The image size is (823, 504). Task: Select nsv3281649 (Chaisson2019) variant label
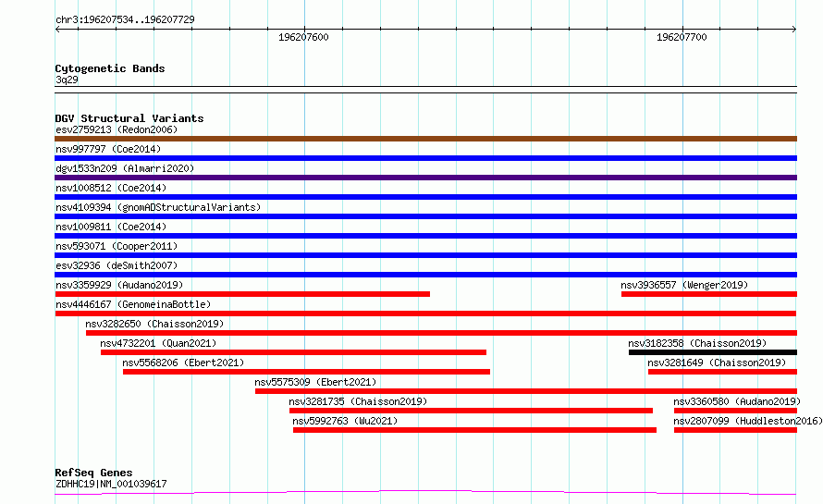717,363
